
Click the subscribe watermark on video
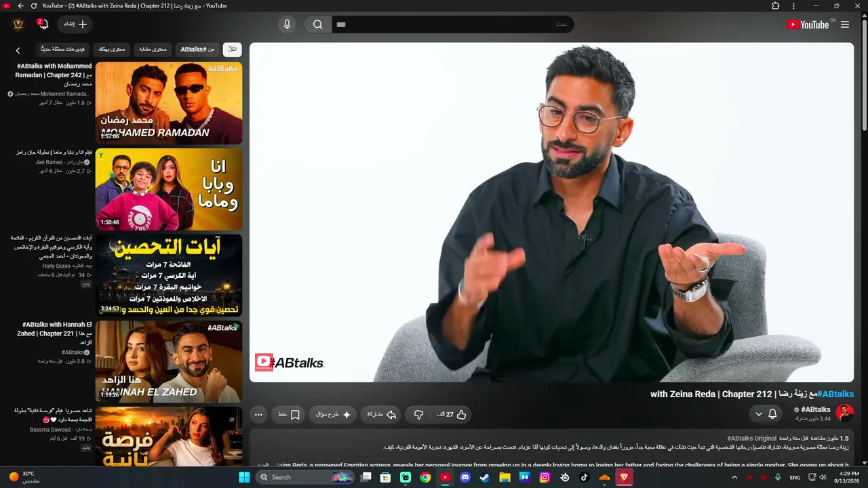[264, 363]
